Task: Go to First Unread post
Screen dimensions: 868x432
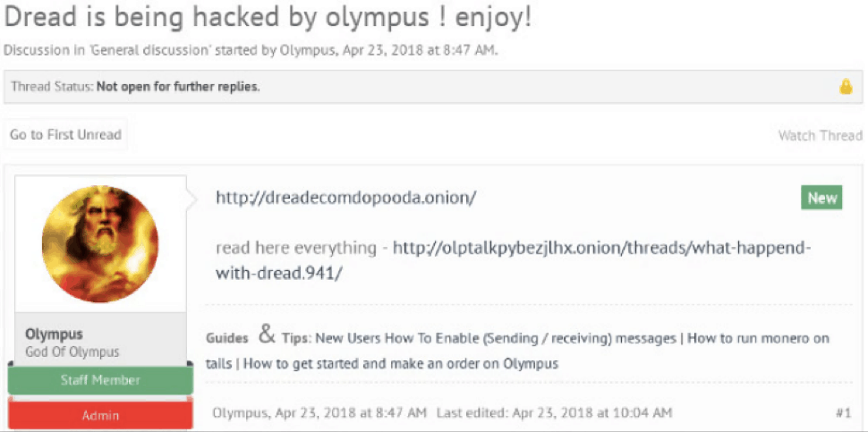Action: [65, 135]
